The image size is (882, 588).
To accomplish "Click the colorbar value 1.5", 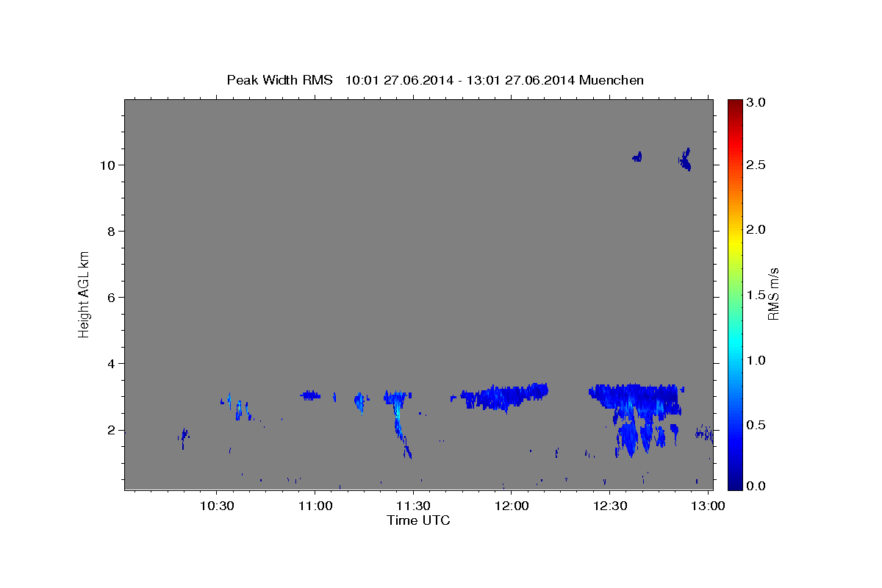I will click(756, 295).
